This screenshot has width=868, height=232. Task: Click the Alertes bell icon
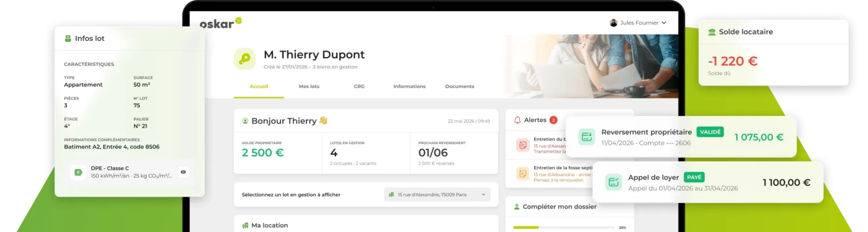pyautogui.click(x=518, y=120)
